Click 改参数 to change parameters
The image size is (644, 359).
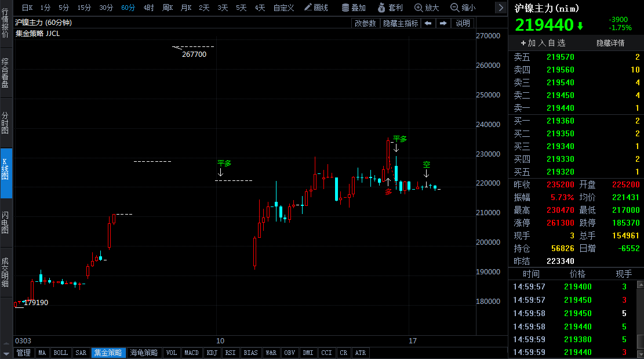(365, 23)
